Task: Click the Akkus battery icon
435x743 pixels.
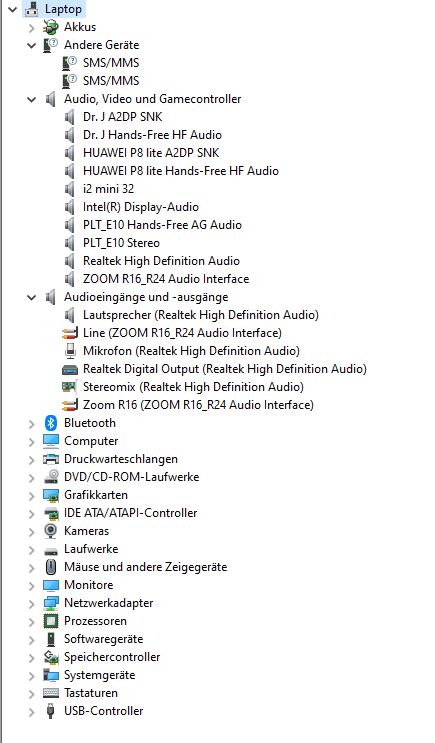Action: pos(51,27)
